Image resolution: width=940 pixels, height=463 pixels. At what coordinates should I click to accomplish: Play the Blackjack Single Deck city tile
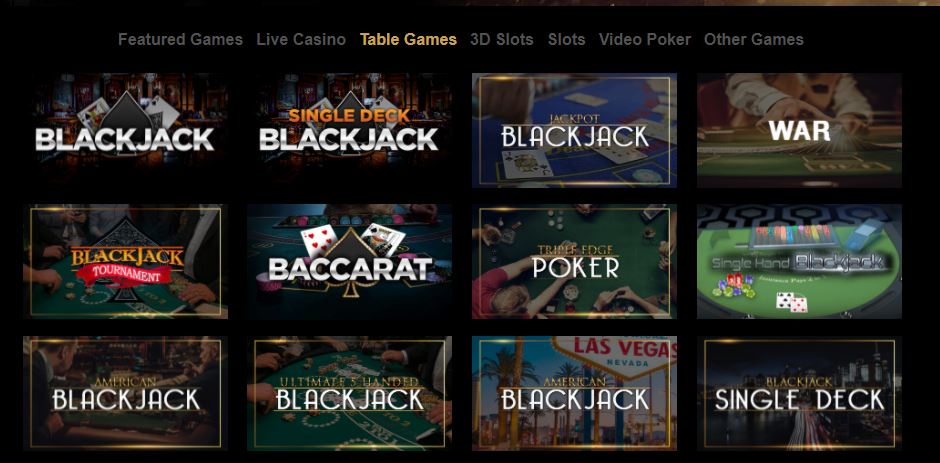(799, 393)
